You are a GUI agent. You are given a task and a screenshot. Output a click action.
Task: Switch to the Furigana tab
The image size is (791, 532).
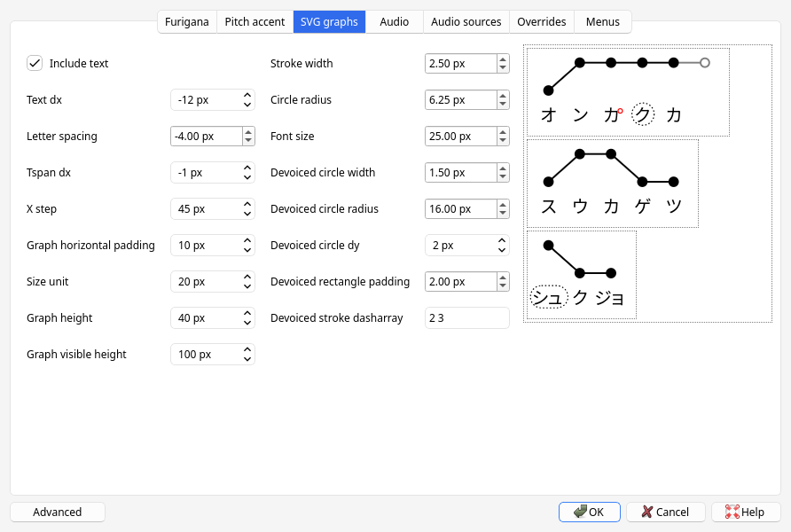186,21
